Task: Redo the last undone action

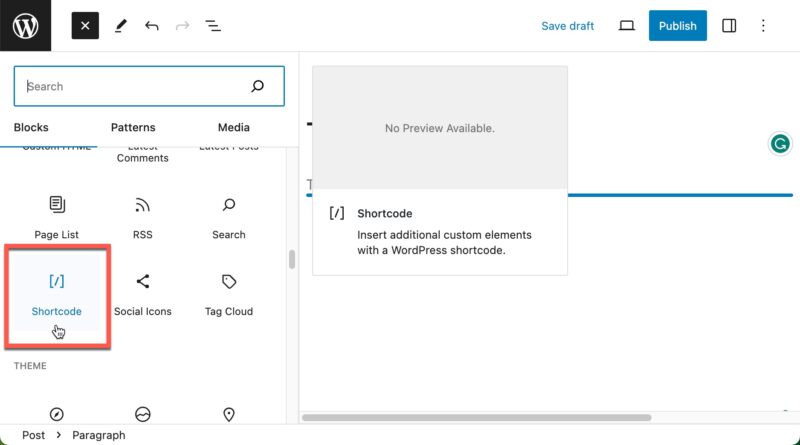Action: (182, 26)
